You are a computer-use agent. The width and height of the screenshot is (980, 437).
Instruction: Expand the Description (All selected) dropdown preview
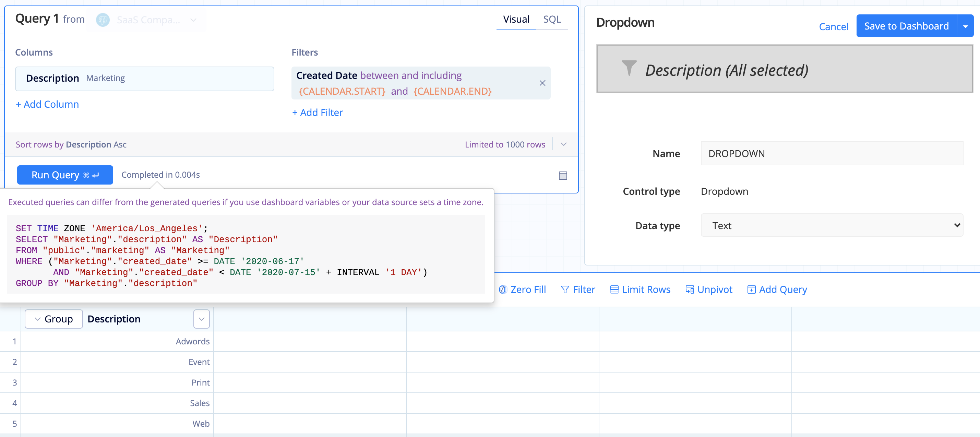coord(785,69)
